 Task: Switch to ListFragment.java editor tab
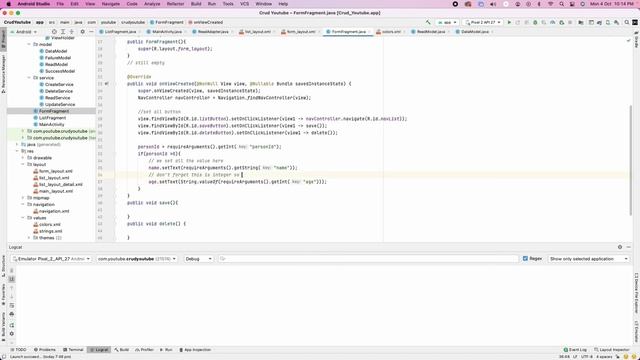120,31
